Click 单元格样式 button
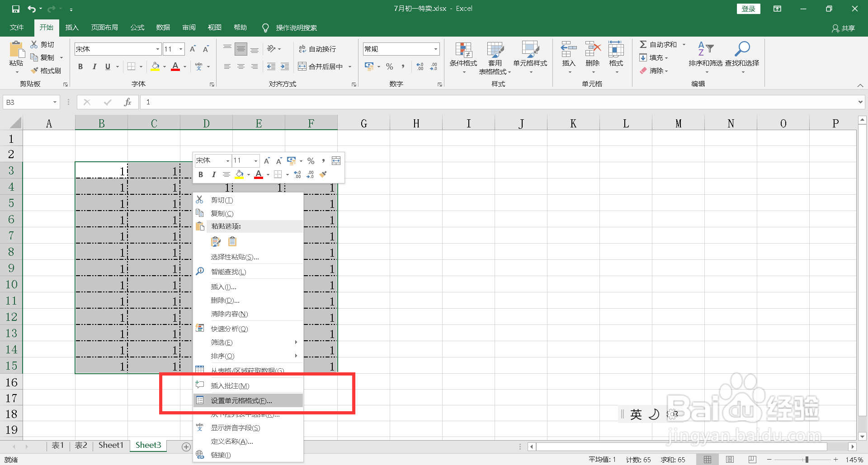Screen dimensions: 868x465 tap(530, 57)
